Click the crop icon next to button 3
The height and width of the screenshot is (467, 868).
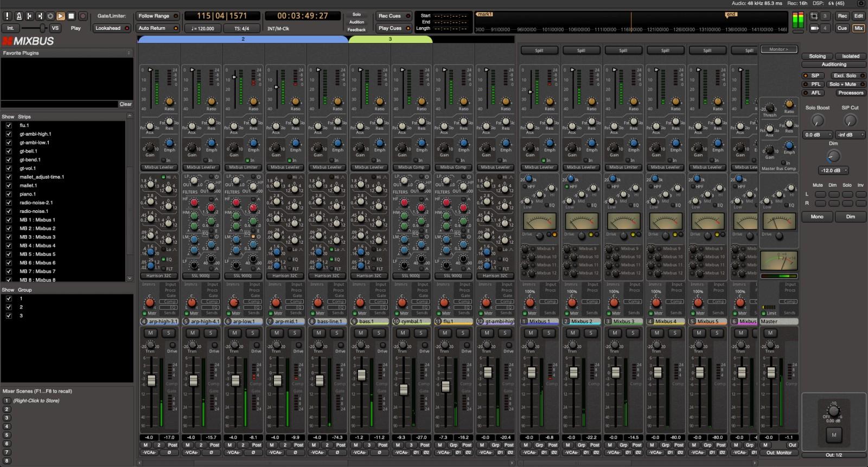point(814,16)
